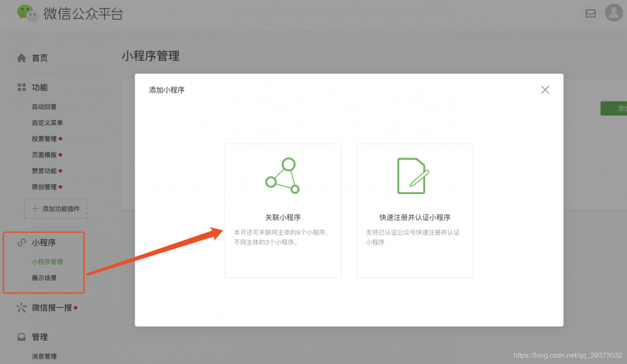This screenshot has height=364, width=627.
Task: Click the 添加小程序 dialog title text
Action: tap(167, 90)
